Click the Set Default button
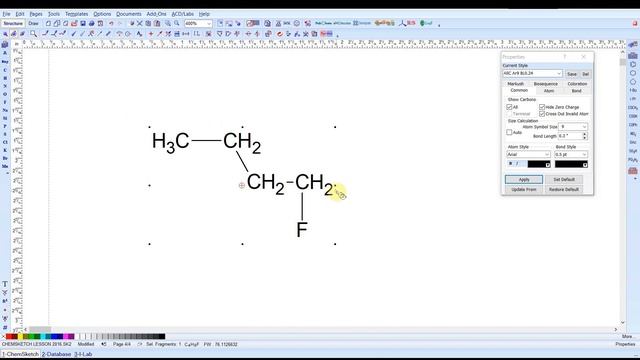640x360 pixels. [564, 180]
